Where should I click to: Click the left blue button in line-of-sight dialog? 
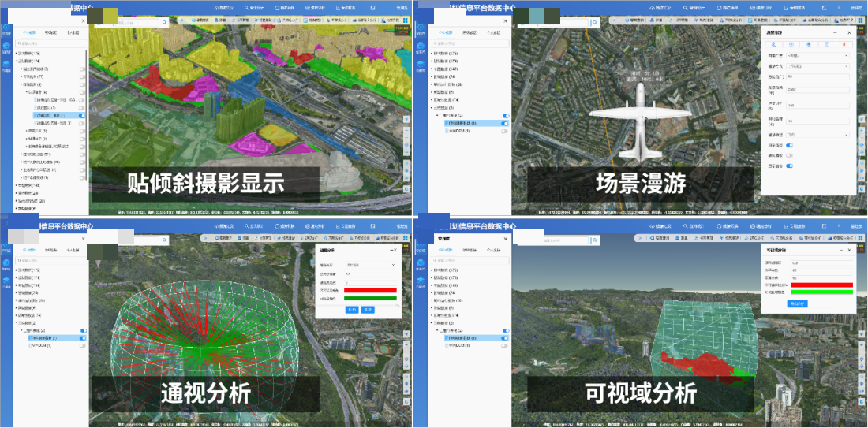coord(354,311)
